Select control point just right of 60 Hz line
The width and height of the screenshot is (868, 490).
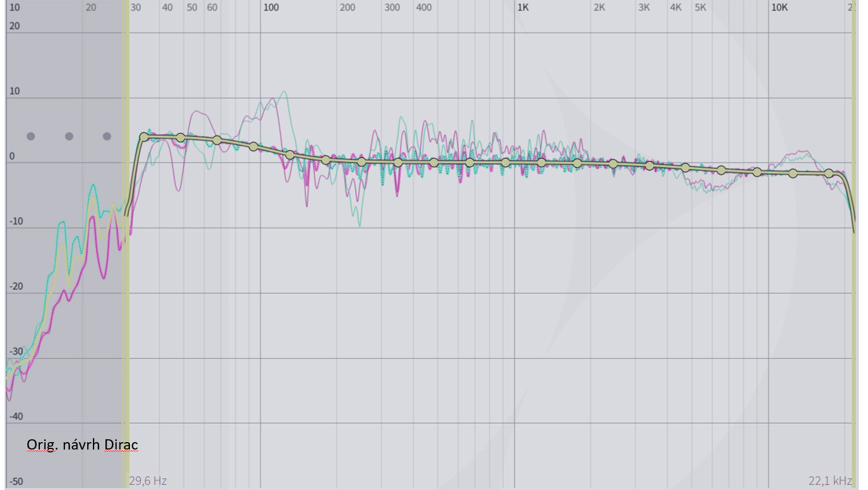(217, 140)
